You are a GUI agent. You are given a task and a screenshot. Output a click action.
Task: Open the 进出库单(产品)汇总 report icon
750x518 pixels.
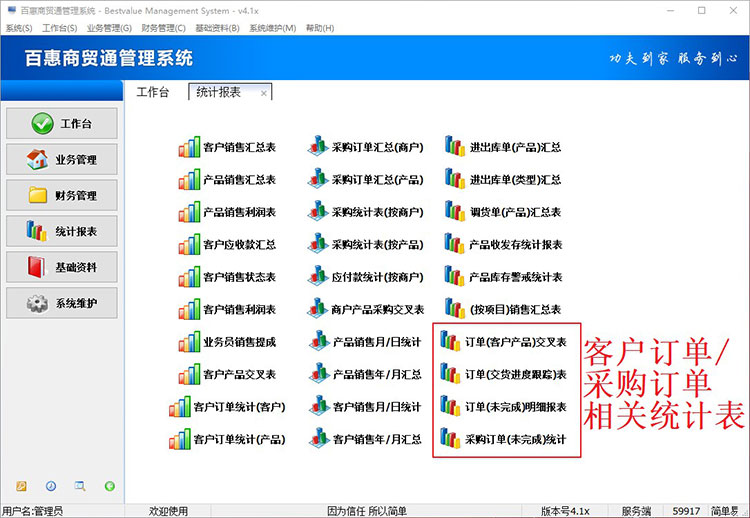click(x=454, y=146)
